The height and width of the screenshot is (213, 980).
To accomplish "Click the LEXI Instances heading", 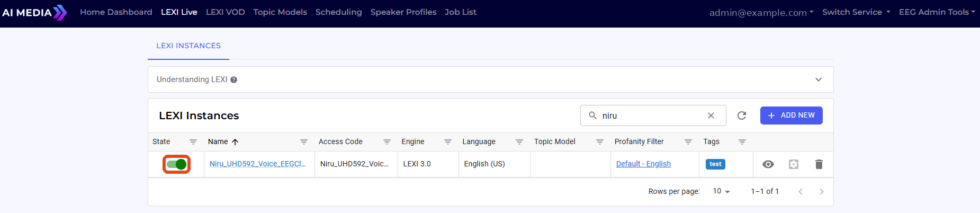I will (199, 116).
